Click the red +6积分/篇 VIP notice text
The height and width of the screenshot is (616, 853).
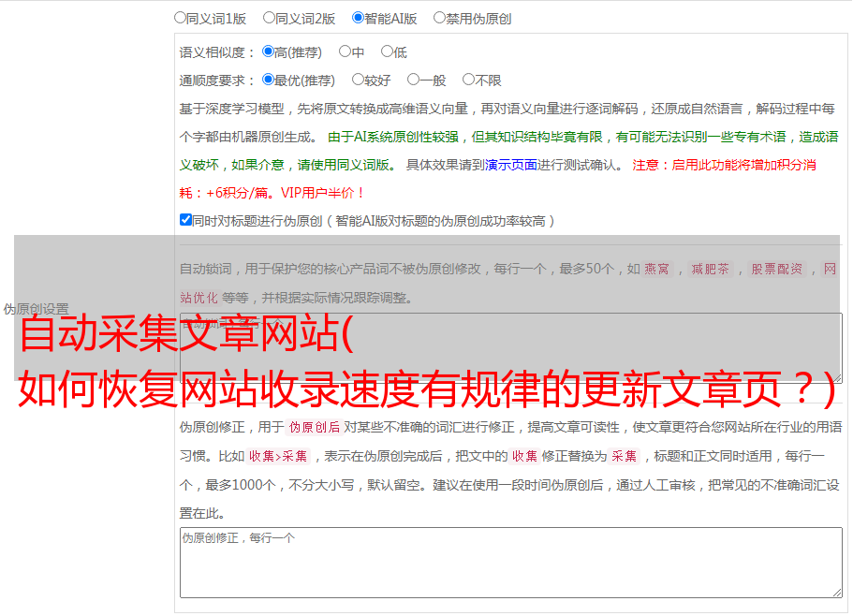(x=272, y=193)
